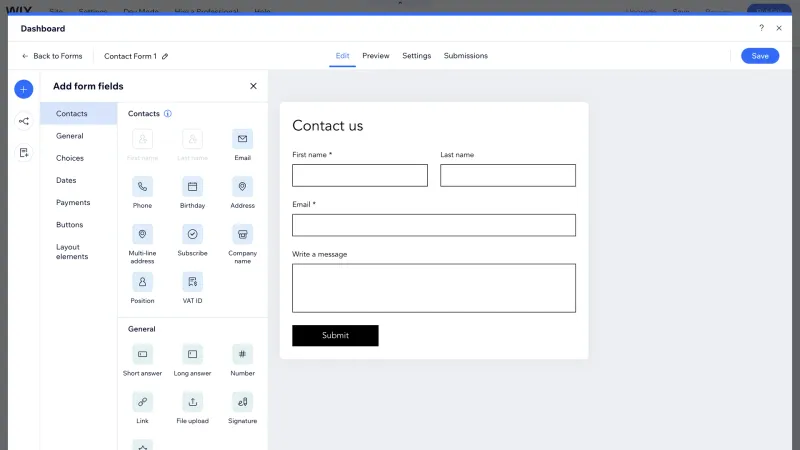Screen dimensions: 800x450
Task: Add a Signature field
Action: (242, 402)
